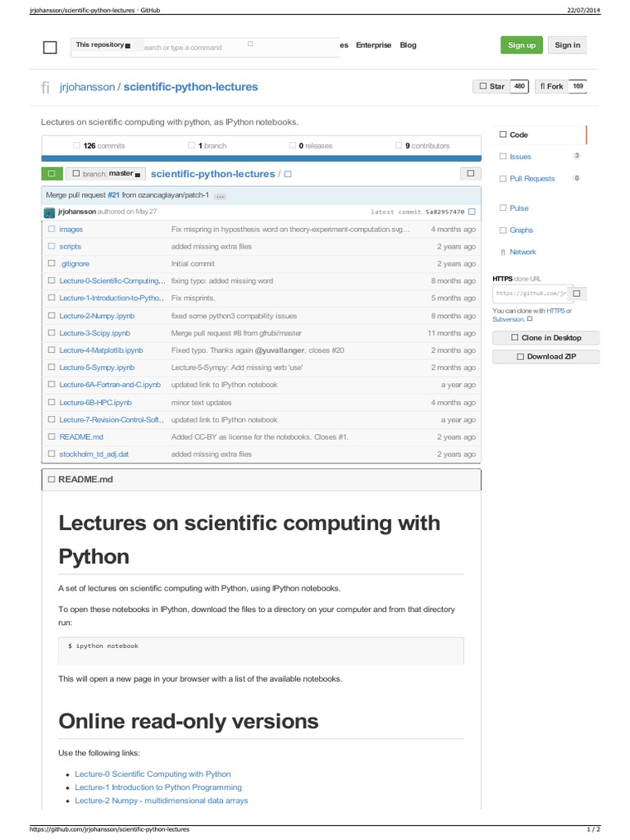Click the green Sign up button
The image size is (630, 840).
pyautogui.click(x=521, y=45)
